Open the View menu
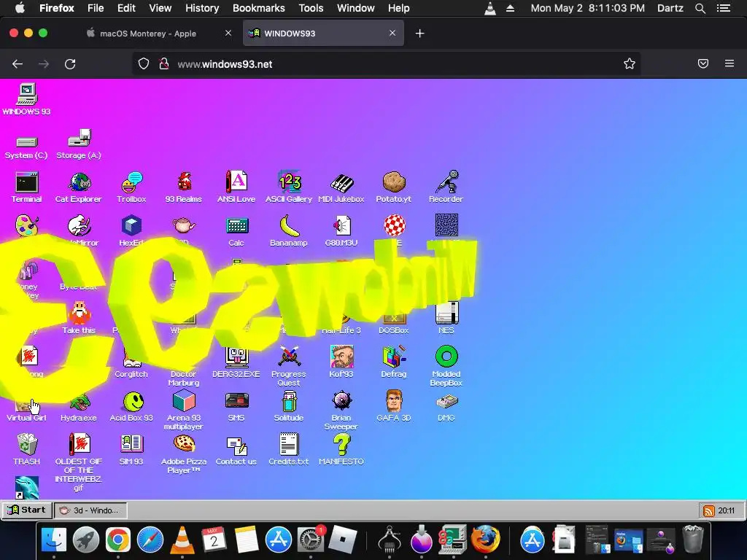This screenshot has height=560, width=747. point(160,8)
